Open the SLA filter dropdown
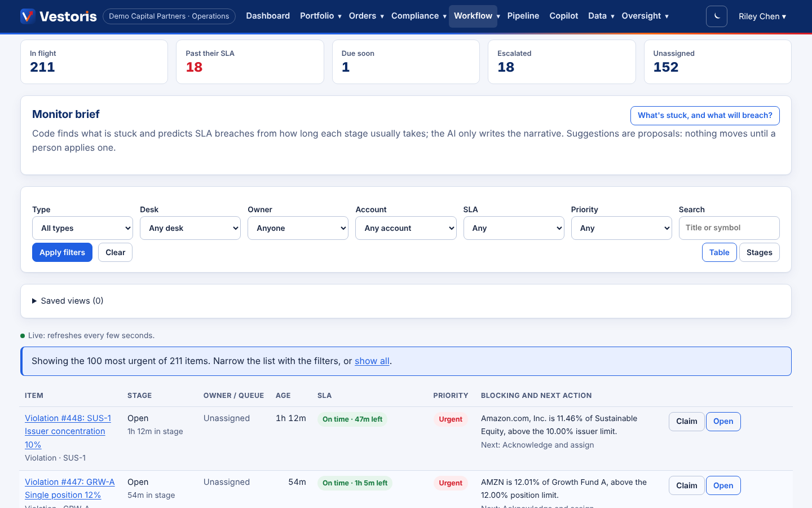 (x=514, y=228)
